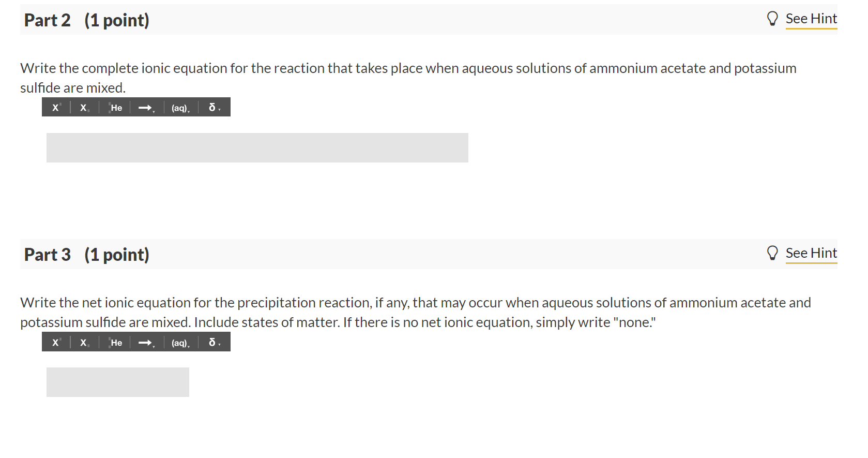Click See Hint link for Part 2
The height and width of the screenshot is (458, 868).
[x=811, y=19]
